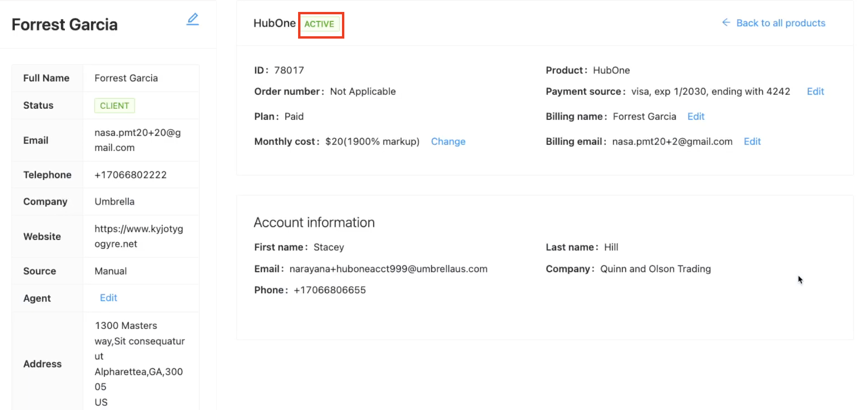Select the address starting with 1300 Masters way
868x410 pixels.
[140, 364]
